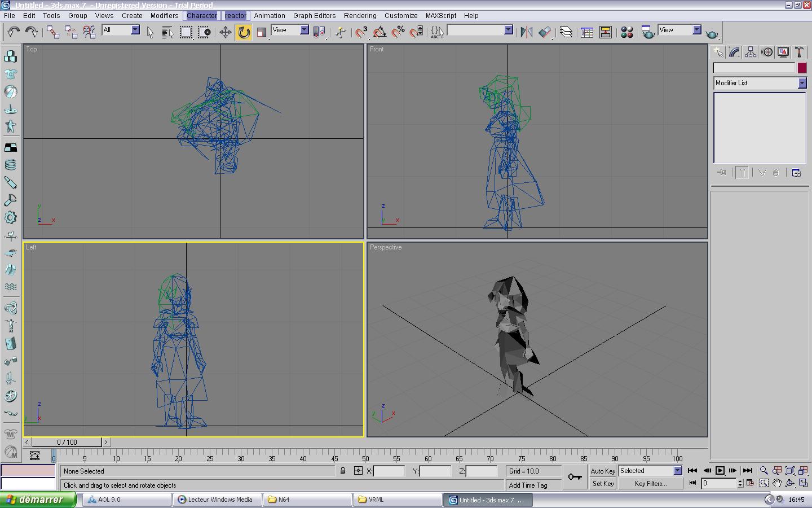
Task: Activate the Select and Move tool
Action: tap(226, 32)
